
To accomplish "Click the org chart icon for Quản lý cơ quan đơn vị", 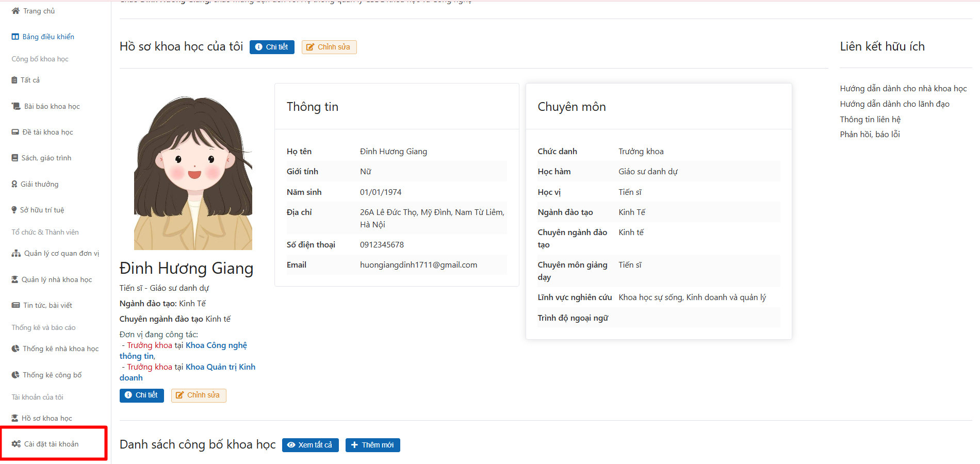I will tap(16, 253).
